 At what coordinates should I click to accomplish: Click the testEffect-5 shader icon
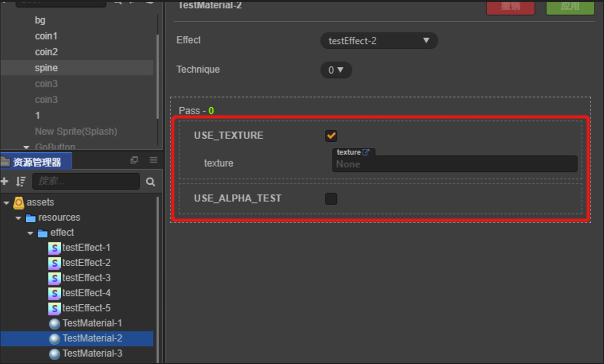click(x=54, y=308)
